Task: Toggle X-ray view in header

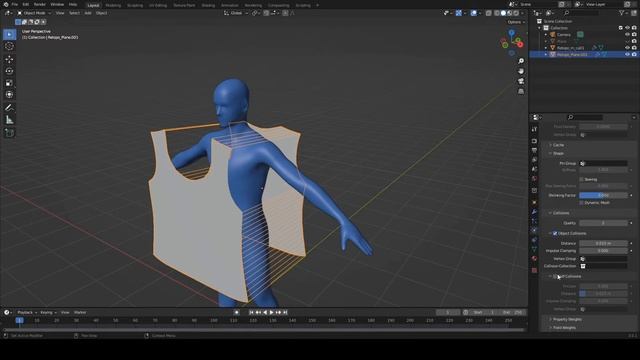Action: point(489,13)
